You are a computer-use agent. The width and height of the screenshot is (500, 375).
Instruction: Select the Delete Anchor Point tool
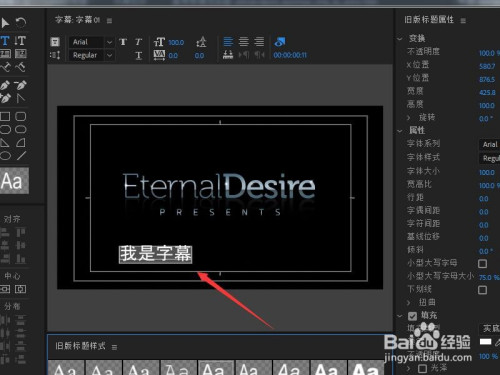tap(20, 85)
